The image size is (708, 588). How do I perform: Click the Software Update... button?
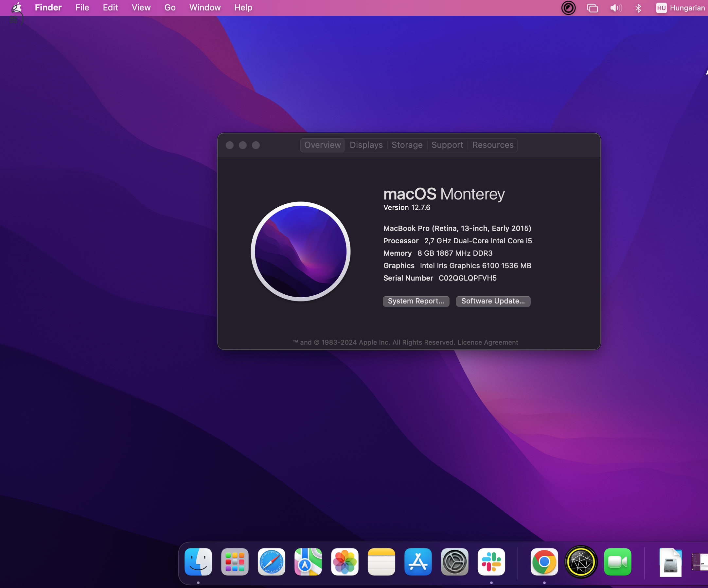click(493, 301)
